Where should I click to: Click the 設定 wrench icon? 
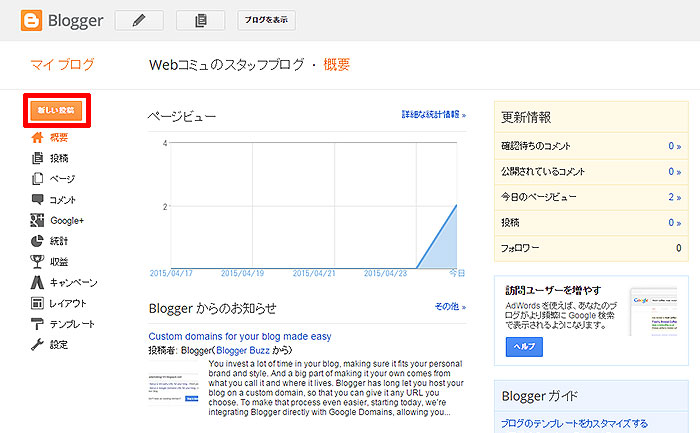(37, 344)
